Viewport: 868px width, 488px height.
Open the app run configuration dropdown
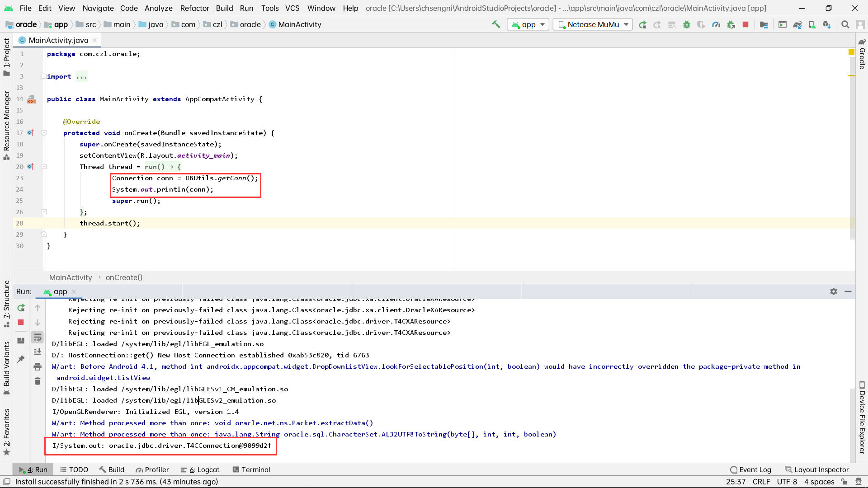pos(528,24)
